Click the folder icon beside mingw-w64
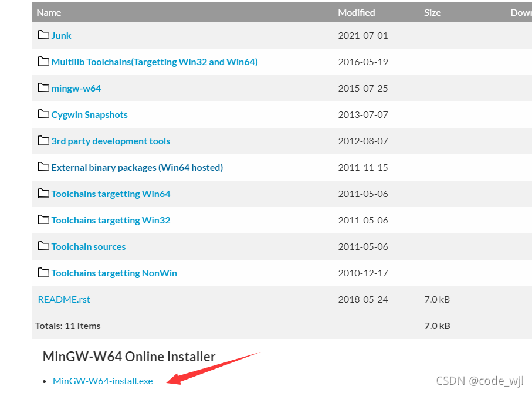Screen dimensions: 532x393 (43, 87)
